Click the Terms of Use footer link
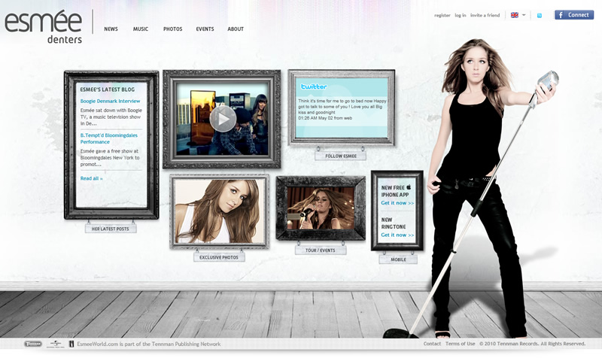Viewport: 602px width, 364px height. pyautogui.click(x=460, y=344)
